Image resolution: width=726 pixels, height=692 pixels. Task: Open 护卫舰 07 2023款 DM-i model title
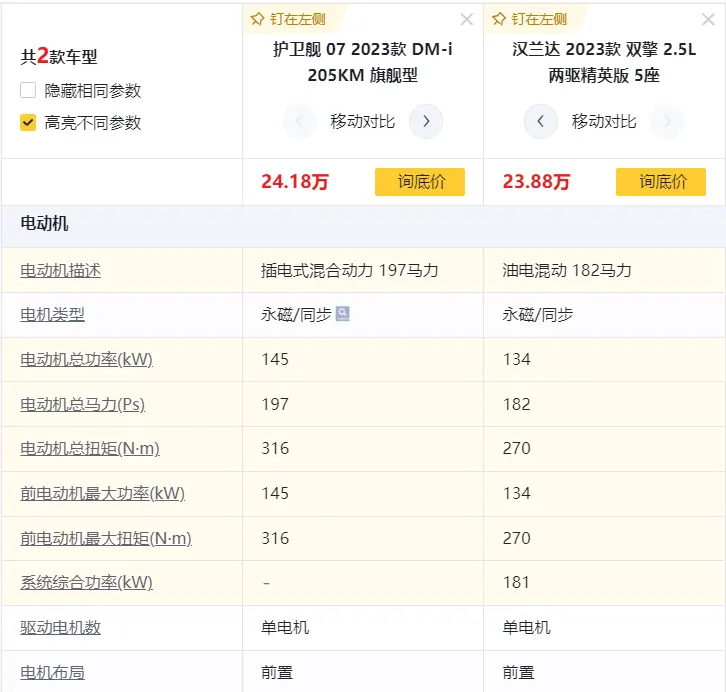click(363, 62)
